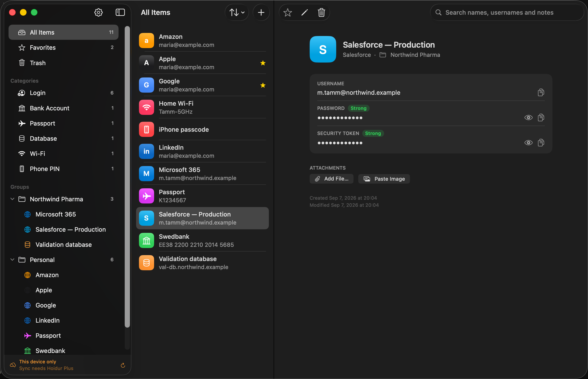Open Passport item icon in list

click(x=146, y=196)
